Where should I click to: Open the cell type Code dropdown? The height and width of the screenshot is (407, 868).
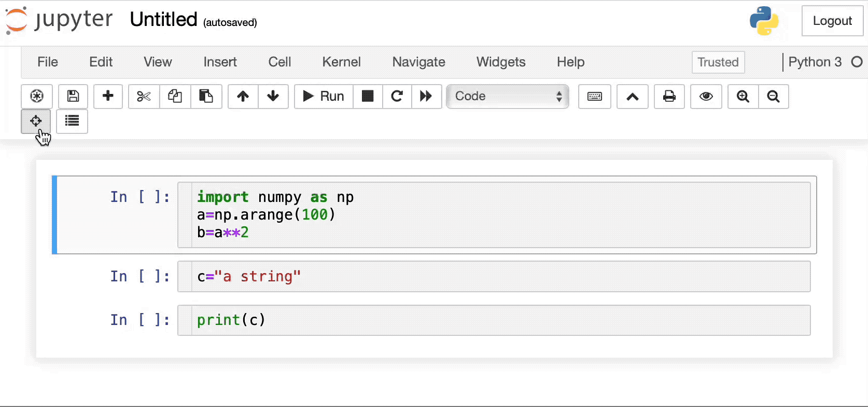point(508,96)
